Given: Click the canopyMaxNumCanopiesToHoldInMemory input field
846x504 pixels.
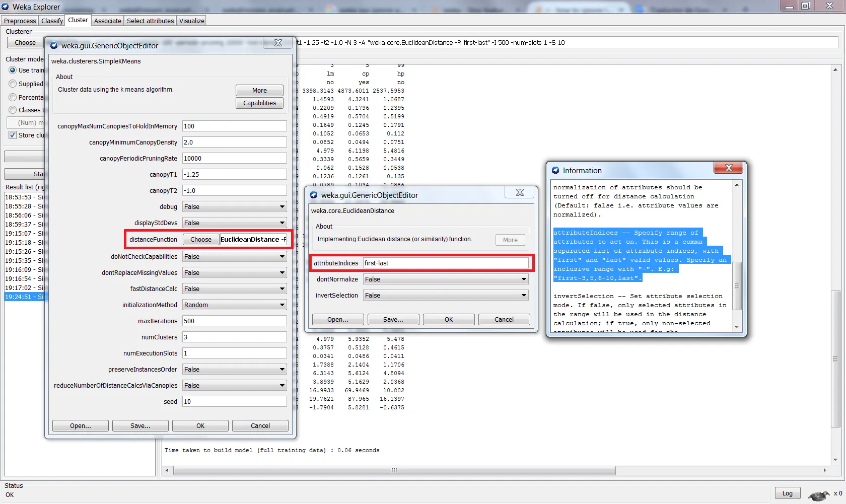Looking at the screenshot, I should [x=235, y=126].
